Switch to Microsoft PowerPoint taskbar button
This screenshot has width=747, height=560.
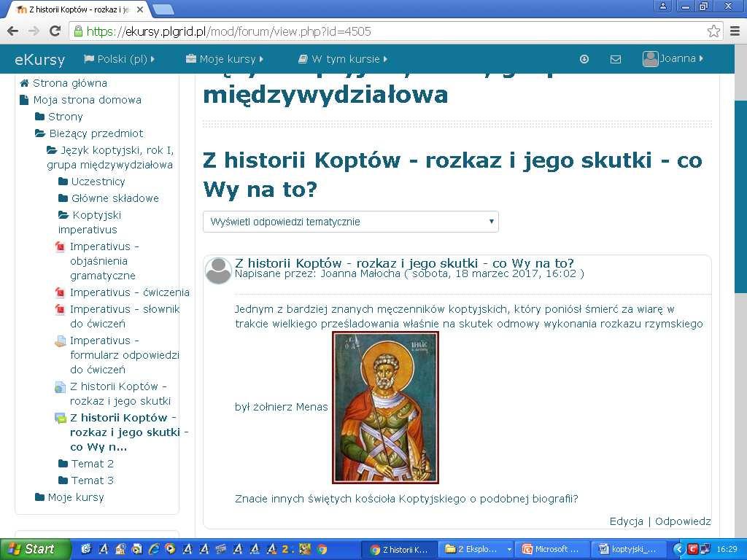click(x=553, y=549)
